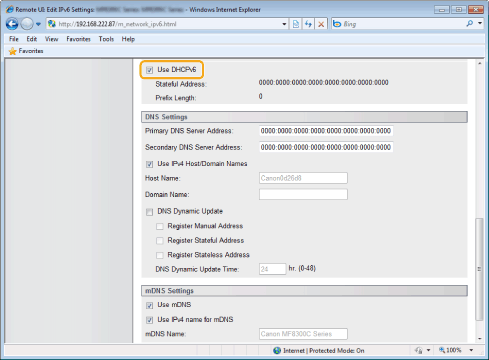The width and height of the screenshot is (489, 360).
Task: Click the scrollbar up arrow
Action: pos(479,63)
